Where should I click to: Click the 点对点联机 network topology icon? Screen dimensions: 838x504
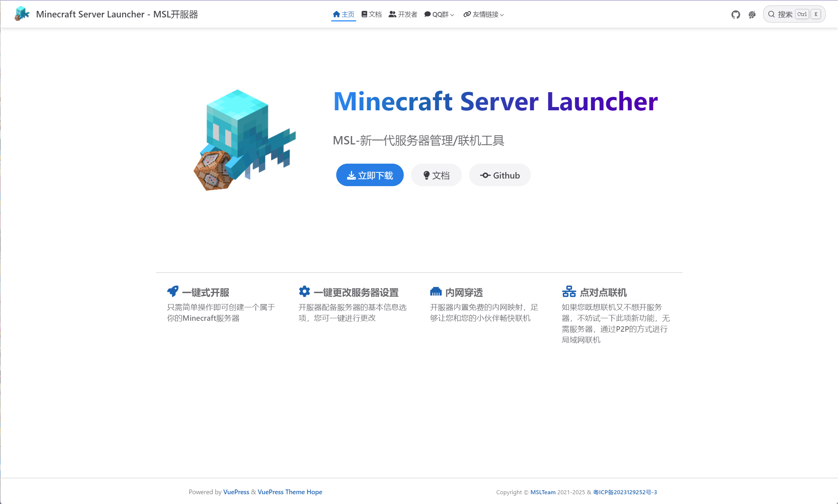[569, 291]
